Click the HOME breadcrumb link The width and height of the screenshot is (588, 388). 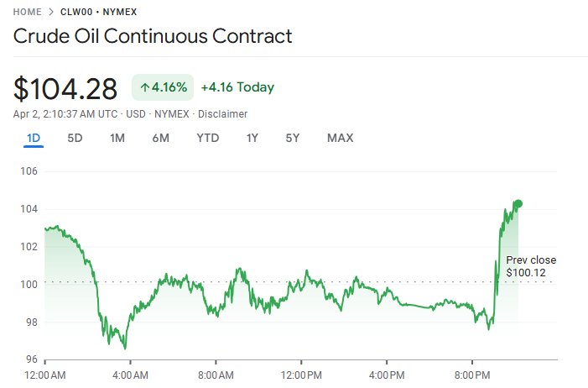[29, 13]
